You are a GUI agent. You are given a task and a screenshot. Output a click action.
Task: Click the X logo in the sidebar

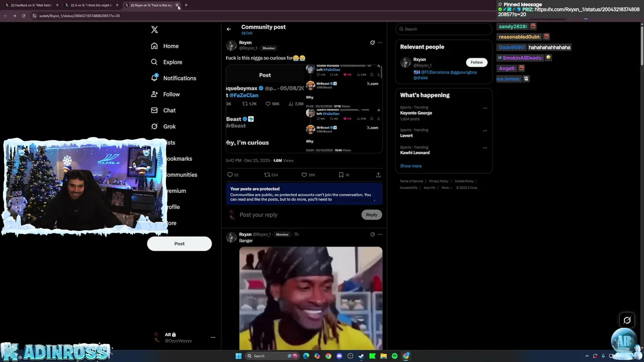(154, 30)
